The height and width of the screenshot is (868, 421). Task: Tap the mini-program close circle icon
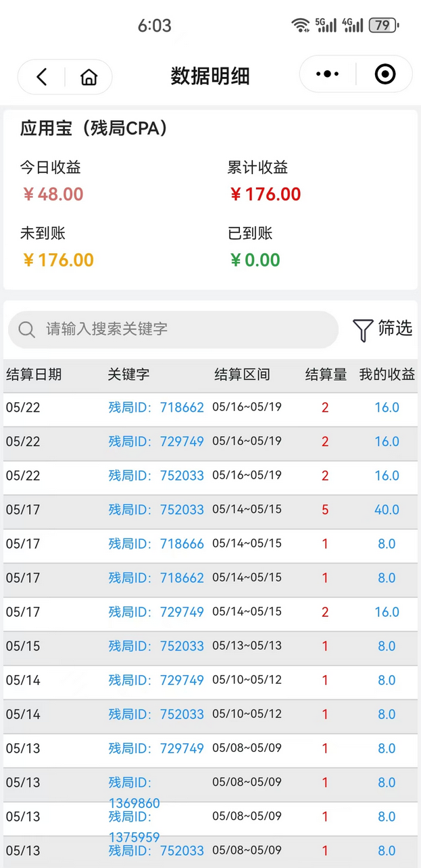[385, 74]
